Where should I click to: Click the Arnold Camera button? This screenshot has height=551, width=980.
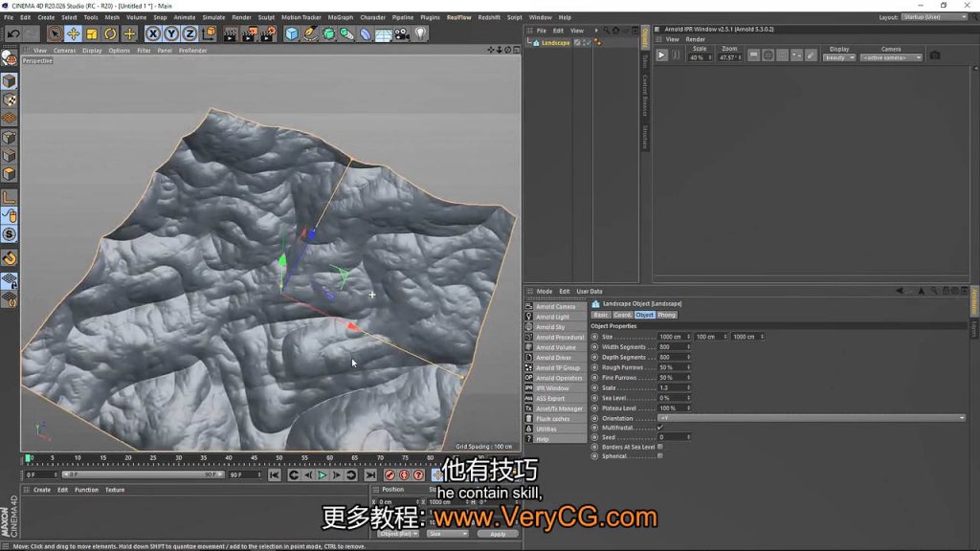tap(556, 307)
